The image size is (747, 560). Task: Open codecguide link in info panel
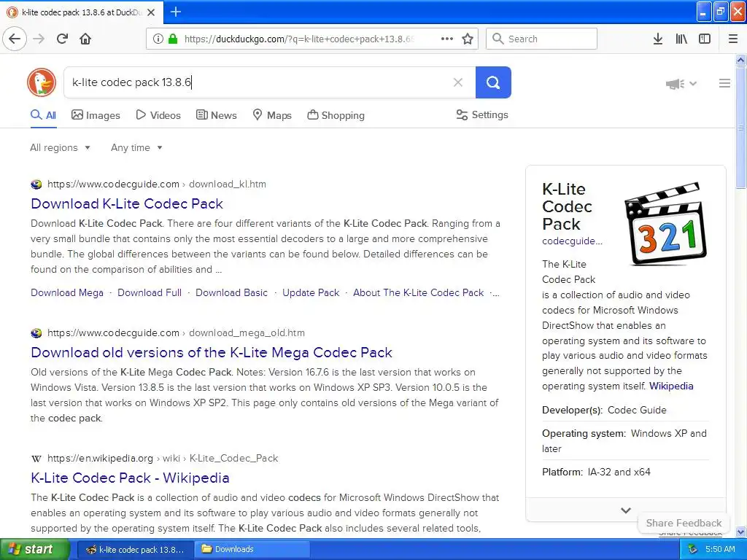point(572,241)
